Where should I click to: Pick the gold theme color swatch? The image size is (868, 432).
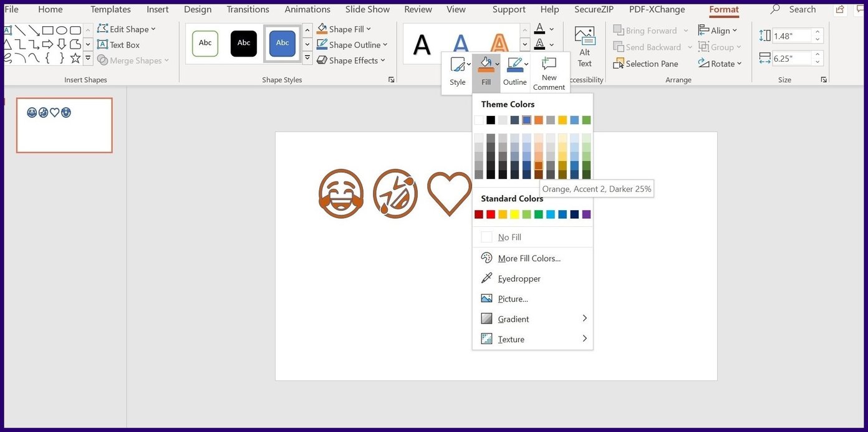coord(562,120)
